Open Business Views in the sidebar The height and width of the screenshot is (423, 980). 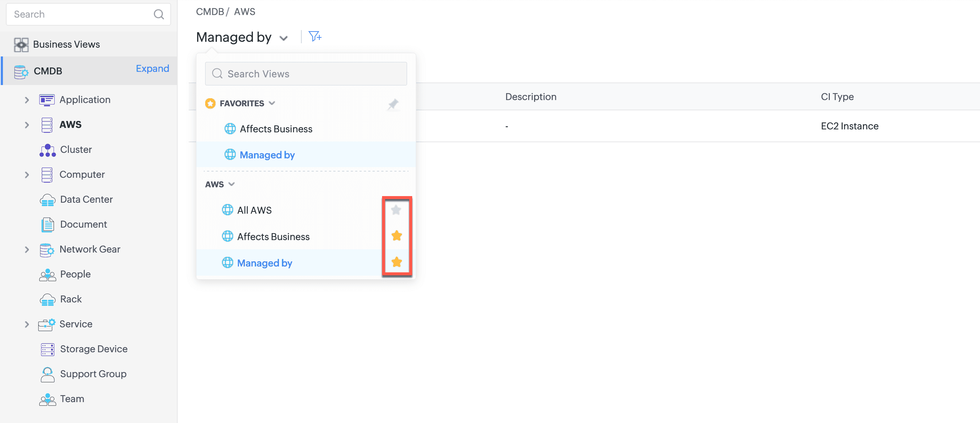pos(66,44)
